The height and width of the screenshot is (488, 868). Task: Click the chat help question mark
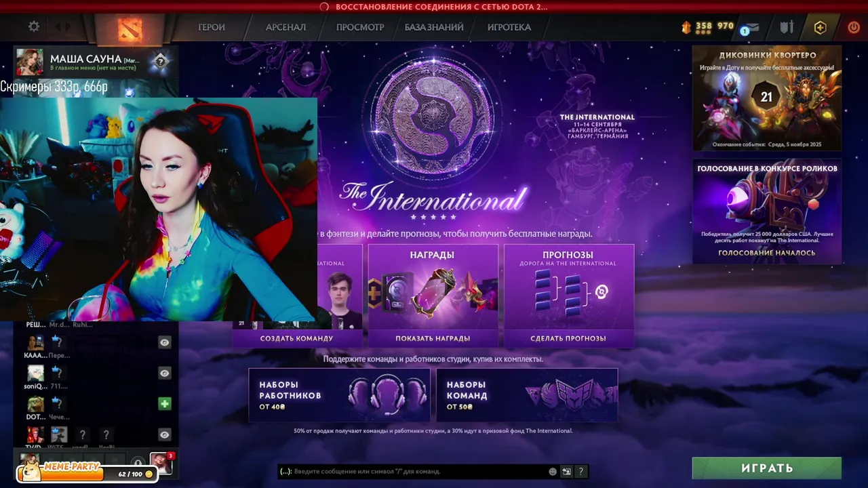tap(581, 472)
